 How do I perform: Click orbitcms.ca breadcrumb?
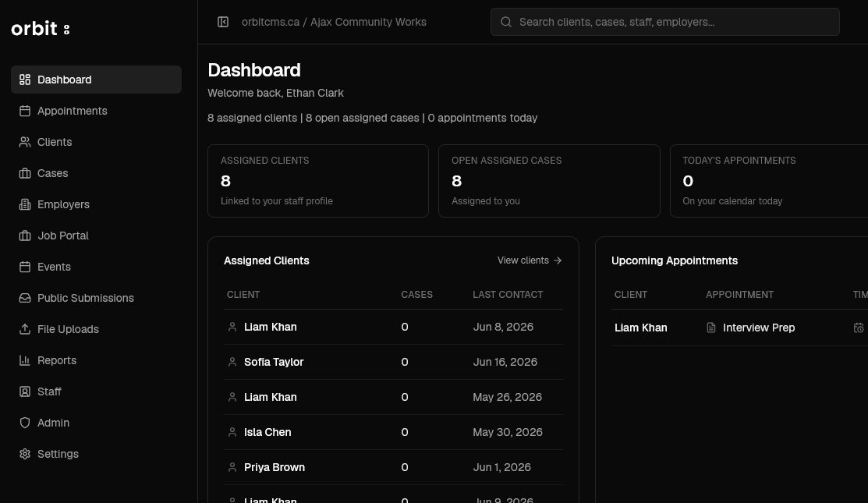click(271, 22)
